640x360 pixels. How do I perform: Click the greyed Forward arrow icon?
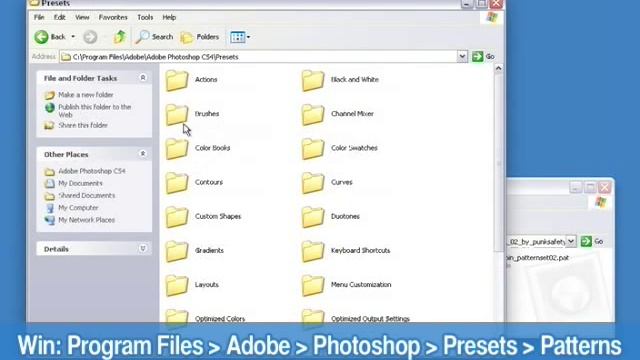tap(90, 37)
